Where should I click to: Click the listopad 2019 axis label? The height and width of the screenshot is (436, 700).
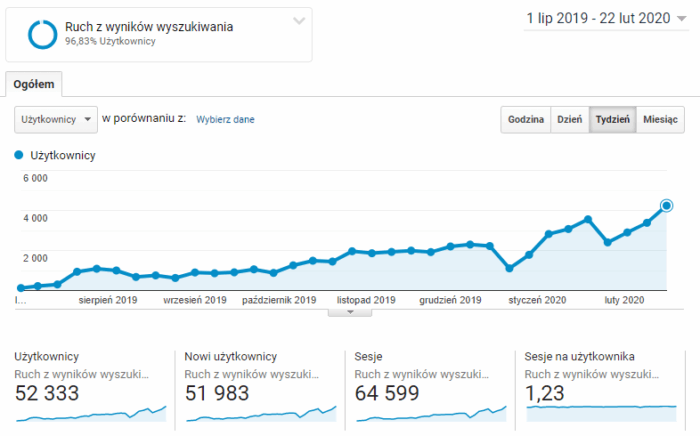click(366, 299)
